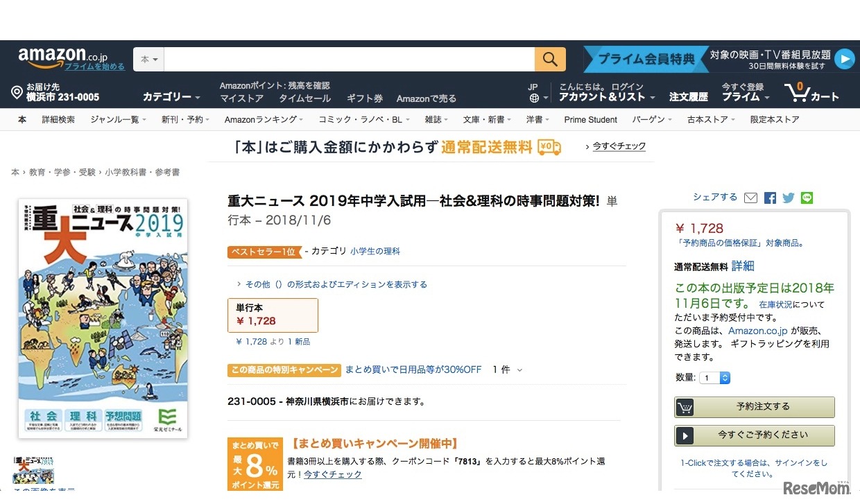Open 洋書 menu
The height and width of the screenshot is (504, 860).
click(537, 120)
